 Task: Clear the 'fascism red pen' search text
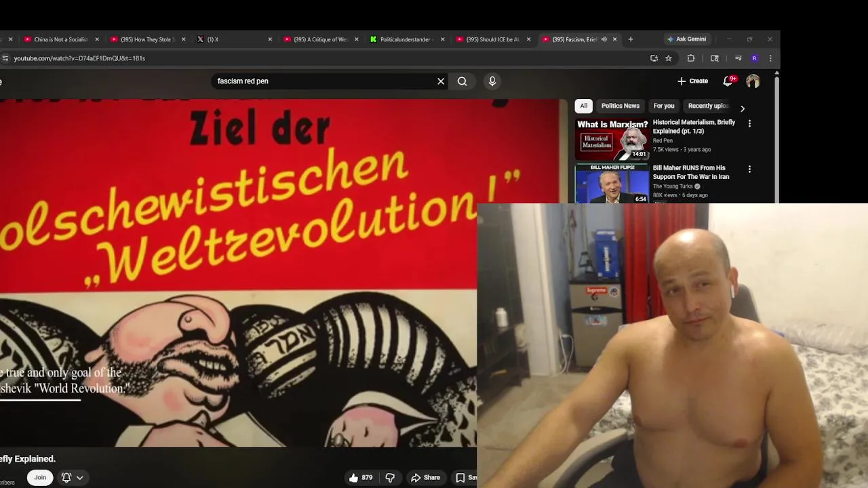coord(441,81)
